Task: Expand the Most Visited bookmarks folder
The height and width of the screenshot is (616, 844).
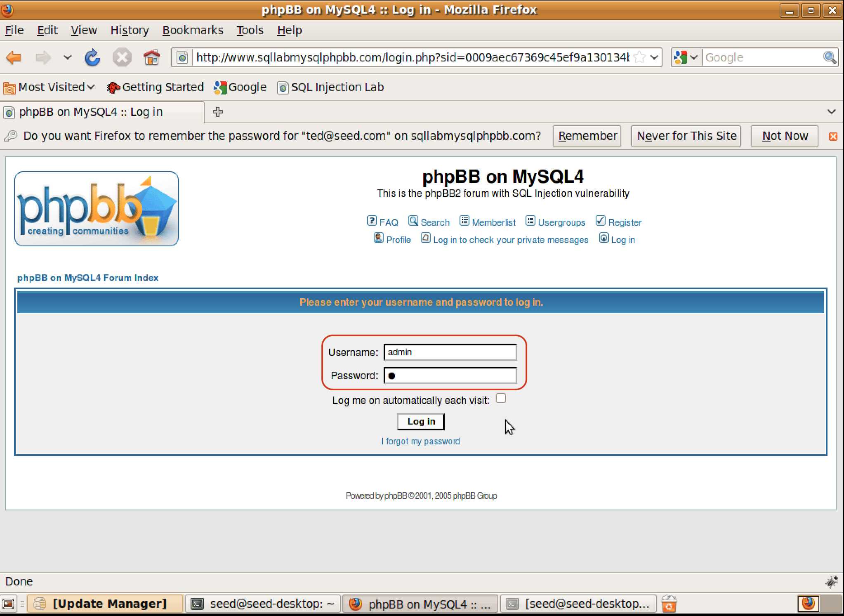Action: tap(49, 87)
